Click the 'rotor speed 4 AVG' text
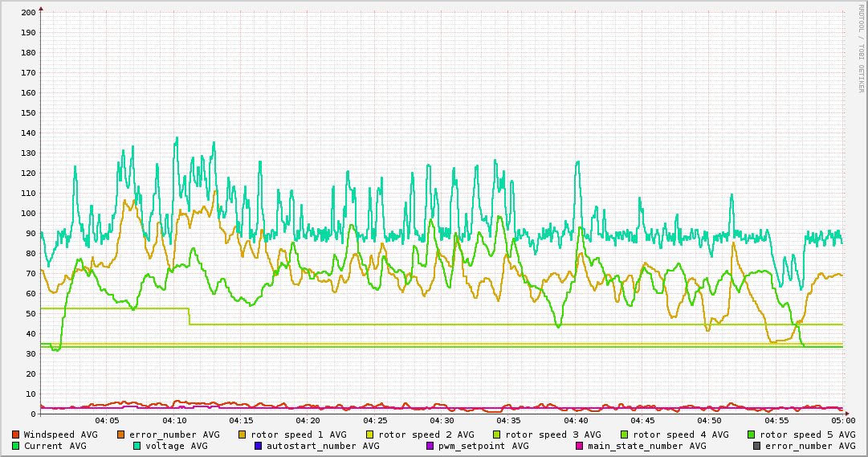The image size is (868, 457). 681,435
